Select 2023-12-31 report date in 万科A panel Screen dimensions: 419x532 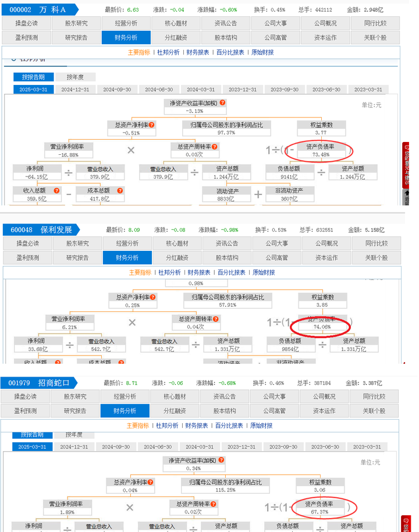coord(243,90)
